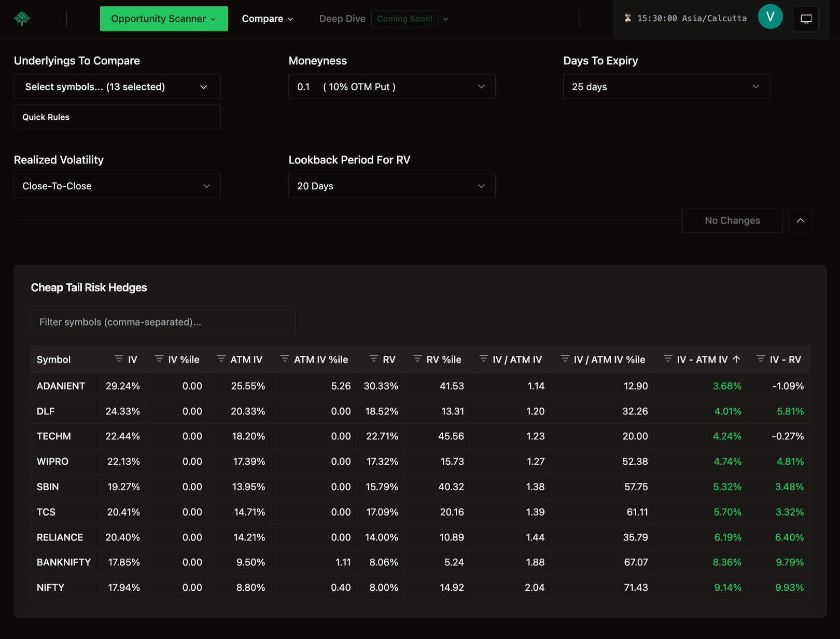Focus the Filter symbols input field
Screen dimensions: 840x639
point(163,322)
